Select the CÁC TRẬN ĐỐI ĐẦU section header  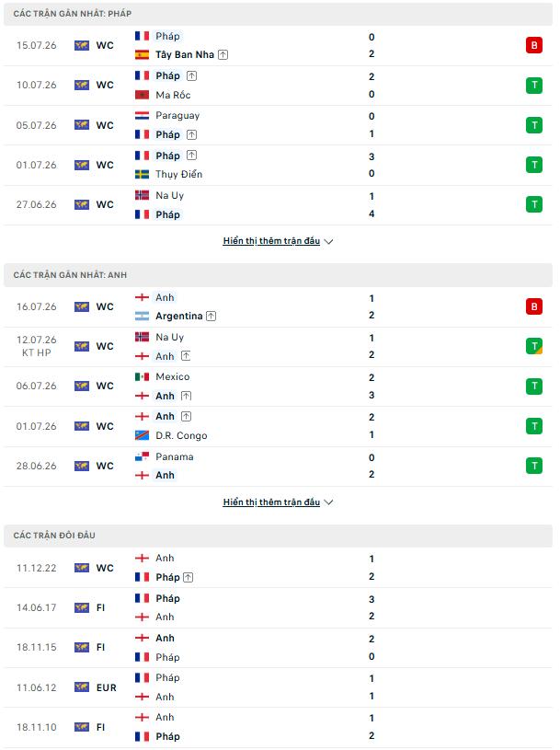pos(278,536)
